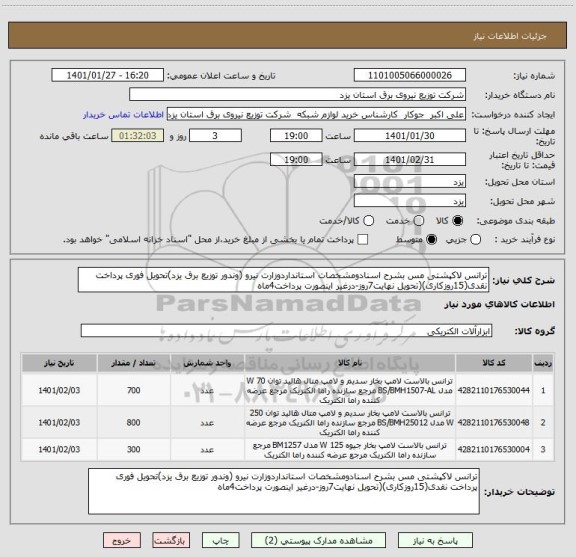This screenshot has height=557, width=576.
Task: Open the اطلاعات تماس خریدار link
Action: coord(123,115)
